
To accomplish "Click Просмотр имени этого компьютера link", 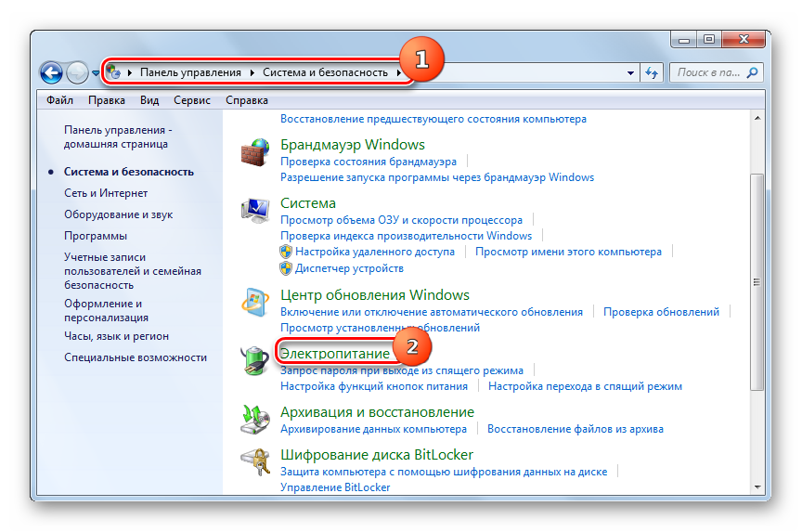I will tap(568, 252).
